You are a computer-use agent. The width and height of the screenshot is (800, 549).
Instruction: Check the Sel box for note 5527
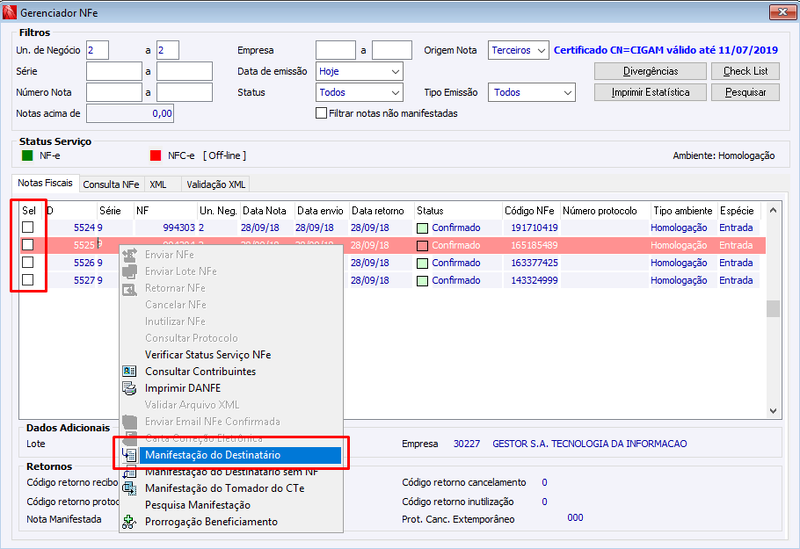pyautogui.click(x=28, y=280)
